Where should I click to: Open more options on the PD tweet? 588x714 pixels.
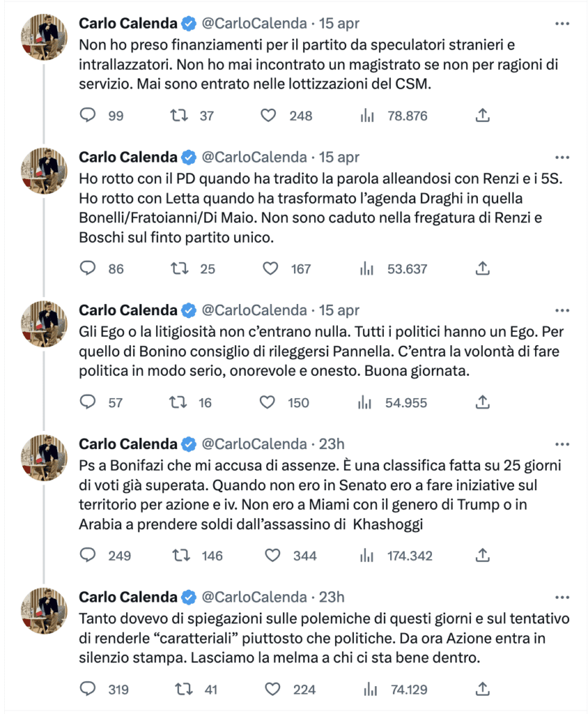[562, 157]
